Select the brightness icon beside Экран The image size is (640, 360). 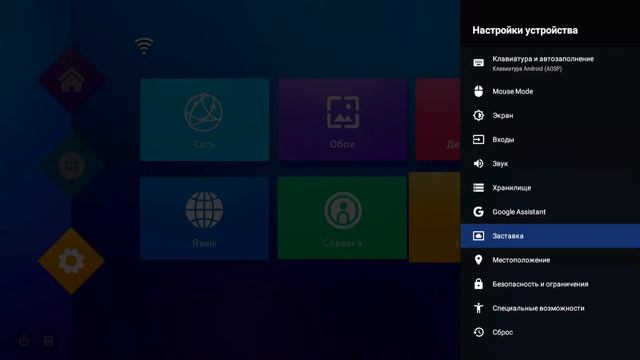tap(478, 116)
